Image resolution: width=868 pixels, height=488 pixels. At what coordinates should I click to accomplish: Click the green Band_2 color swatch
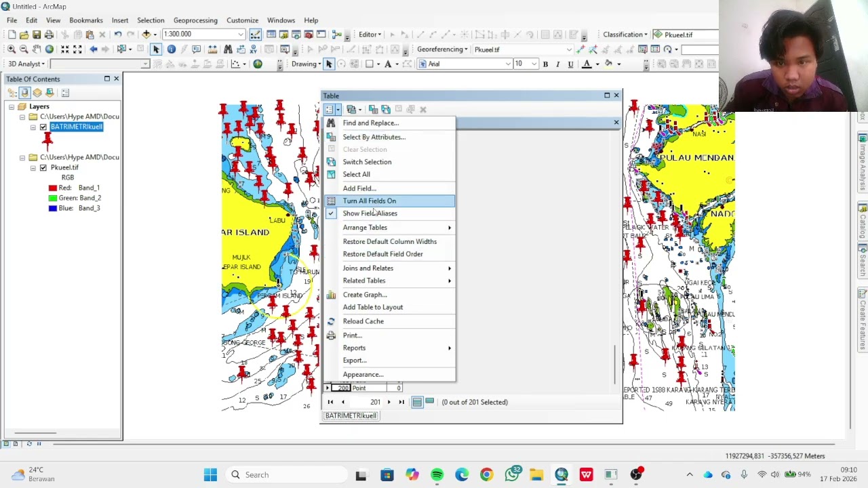[x=52, y=198]
